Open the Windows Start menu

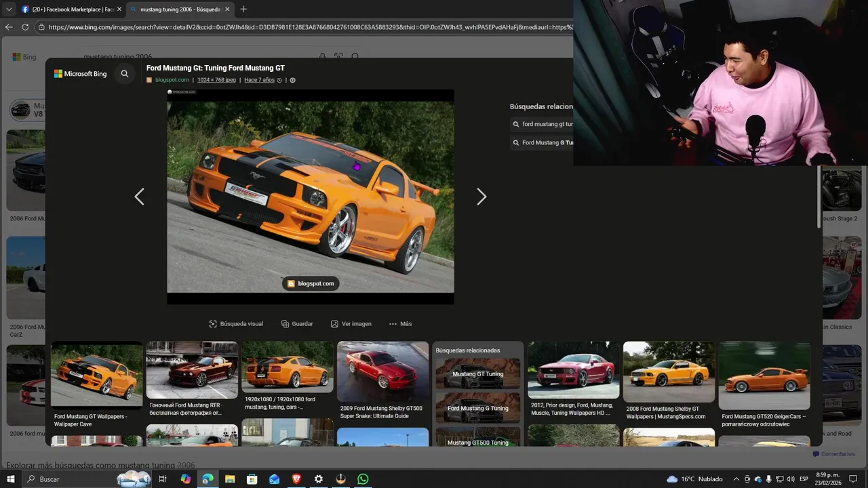pos(11,479)
